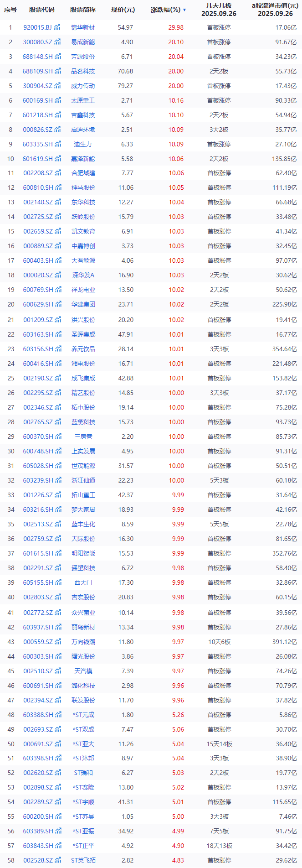Select 10天6板 cell for 万向钱潮
This screenshot has height=868, width=302.
219,642
